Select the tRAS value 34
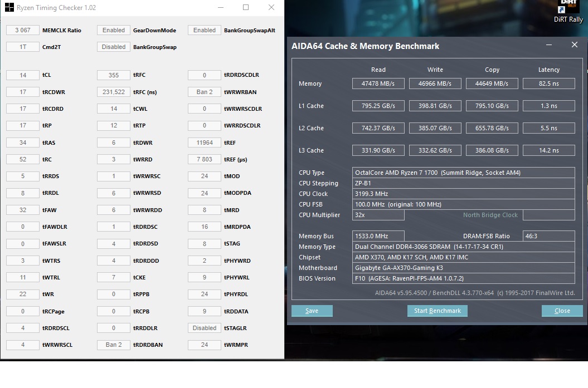The height and width of the screenshot is (388, 588). 23,143
